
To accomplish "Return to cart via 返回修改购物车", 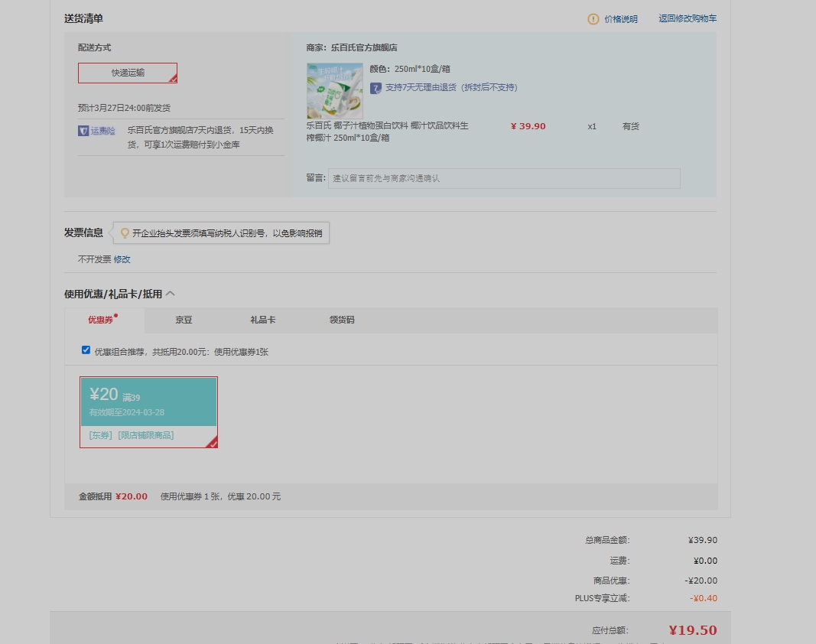I will 688,19.
